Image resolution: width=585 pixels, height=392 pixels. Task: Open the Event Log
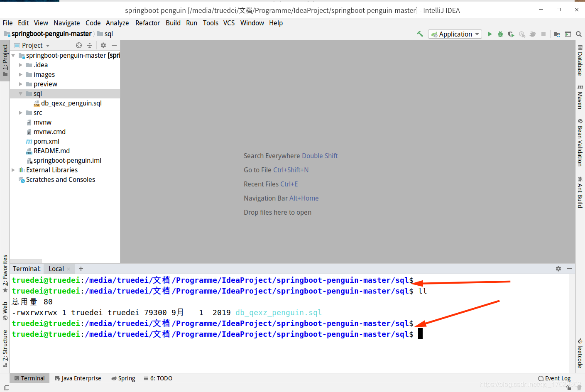(x=554, y=378)
